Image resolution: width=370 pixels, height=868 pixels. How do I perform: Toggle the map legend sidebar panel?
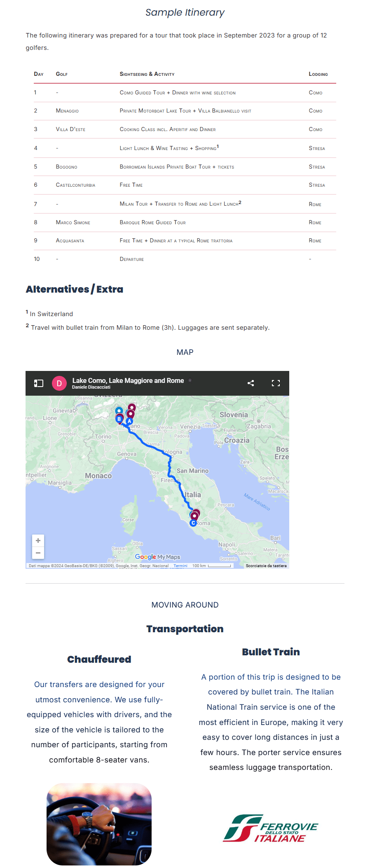39,383
